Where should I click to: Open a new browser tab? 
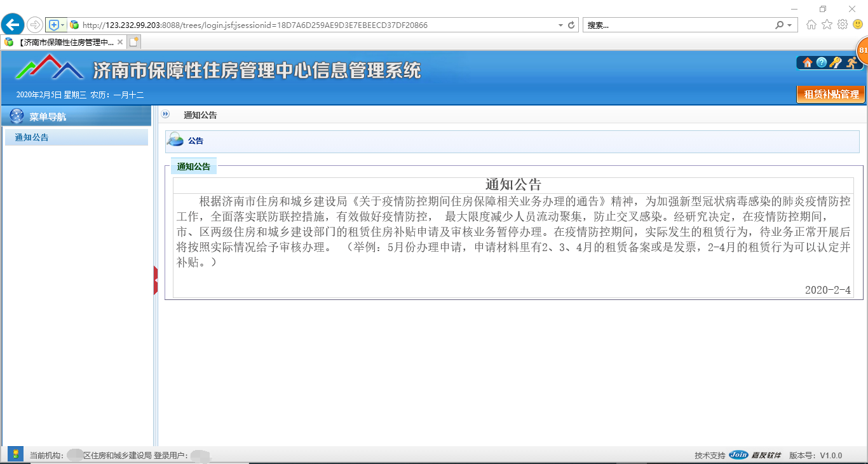133,42
